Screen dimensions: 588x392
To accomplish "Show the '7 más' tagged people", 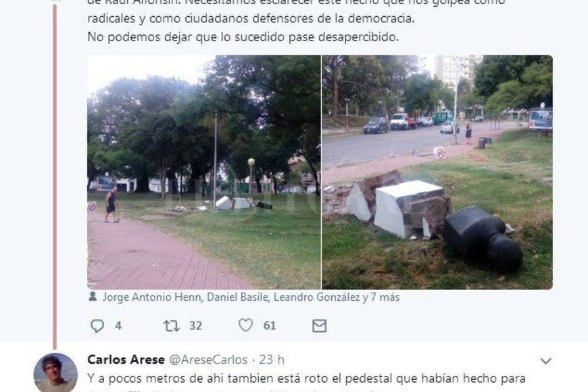I will [x=385, y=297].
